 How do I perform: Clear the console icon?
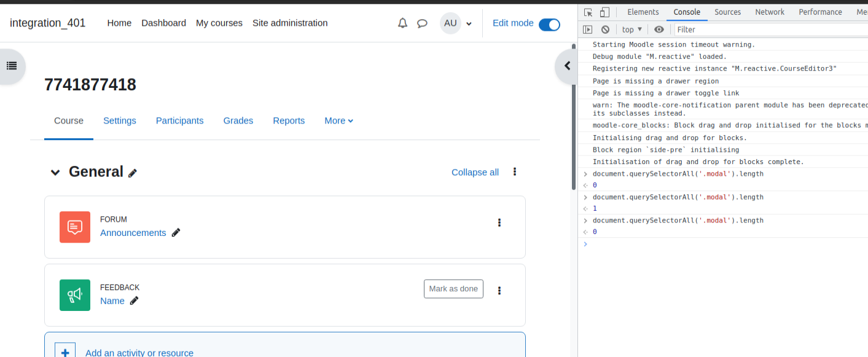pos(605,29)
